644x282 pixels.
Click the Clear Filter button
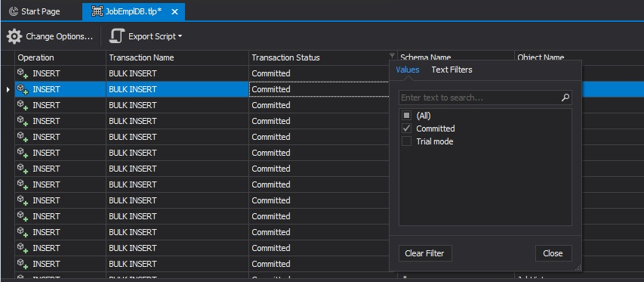click(425, 253)
